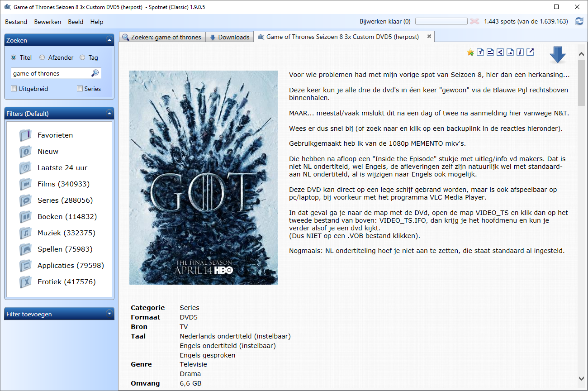Select the Afzender radio button

click(42, 57)
